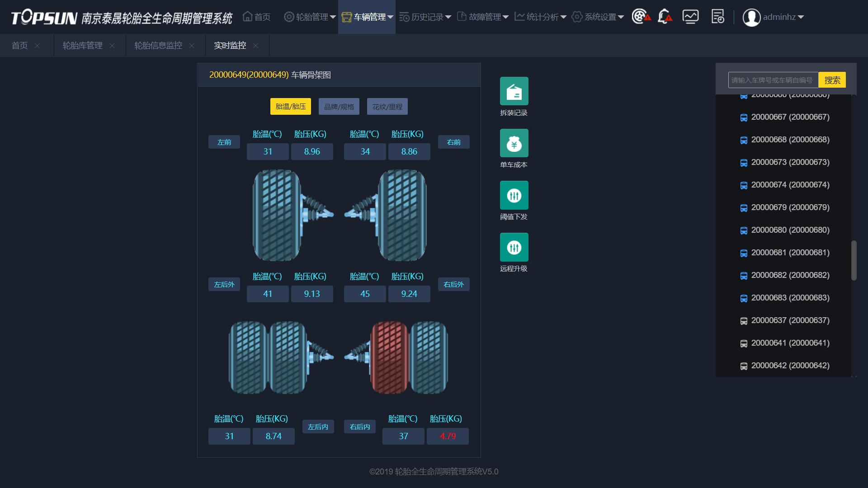Viewport: 868px width, 488px height.
Task: Click the message monitor icon in the header
Action: click(x=690, y=17)
